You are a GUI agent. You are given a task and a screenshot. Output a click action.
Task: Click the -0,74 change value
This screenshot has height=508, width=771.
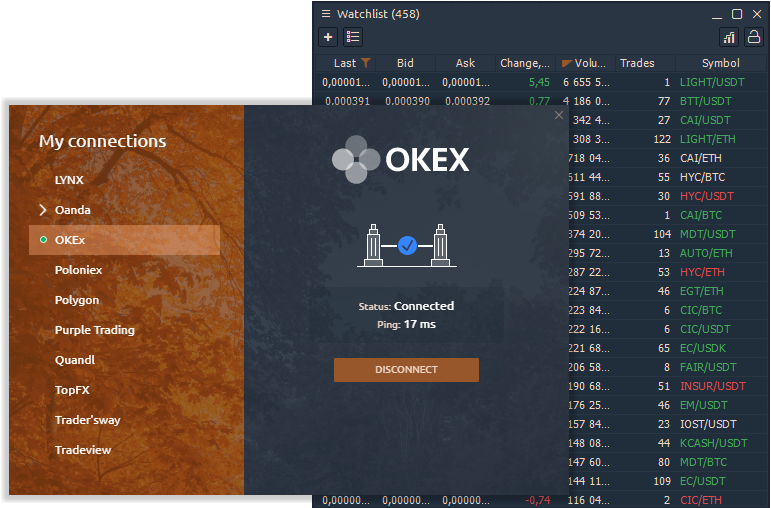coord(537,501)
